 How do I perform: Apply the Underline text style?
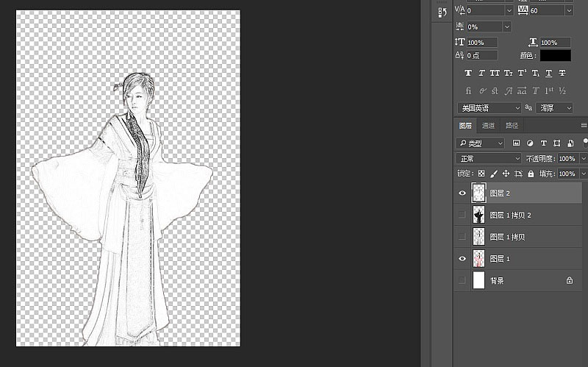[548, 73]
